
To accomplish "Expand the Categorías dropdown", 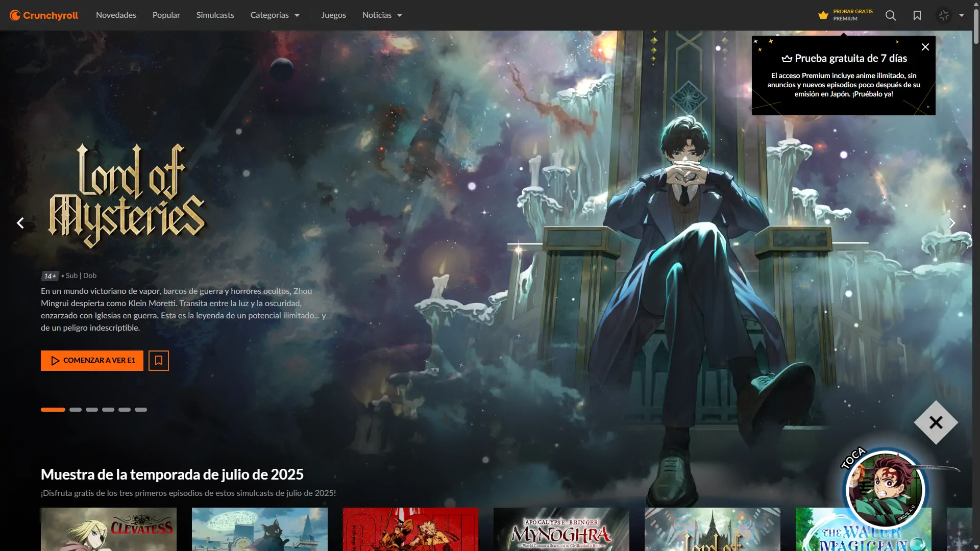I will tap(275, 15).
